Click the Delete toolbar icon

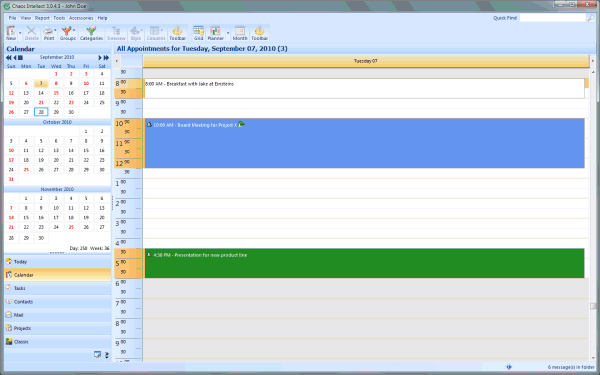pyautogui.click(x=31, y=33)
